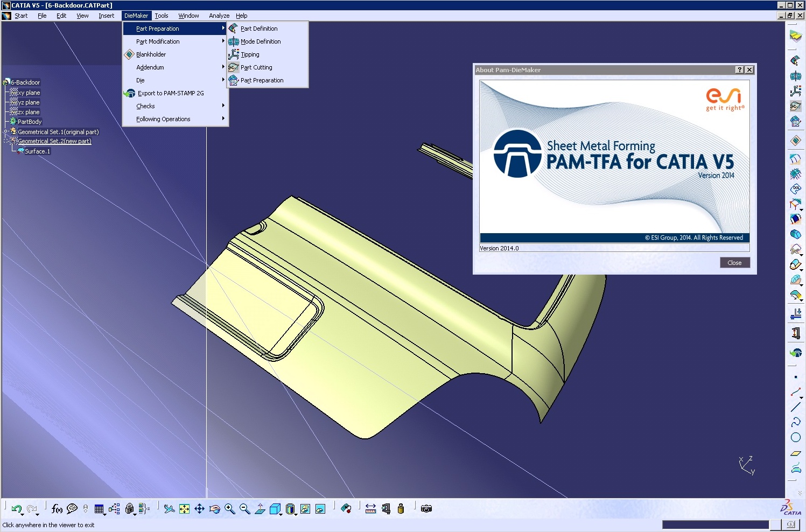Click the command prompt input field
This screenshot has width=806, height=532.
point(716,524)
